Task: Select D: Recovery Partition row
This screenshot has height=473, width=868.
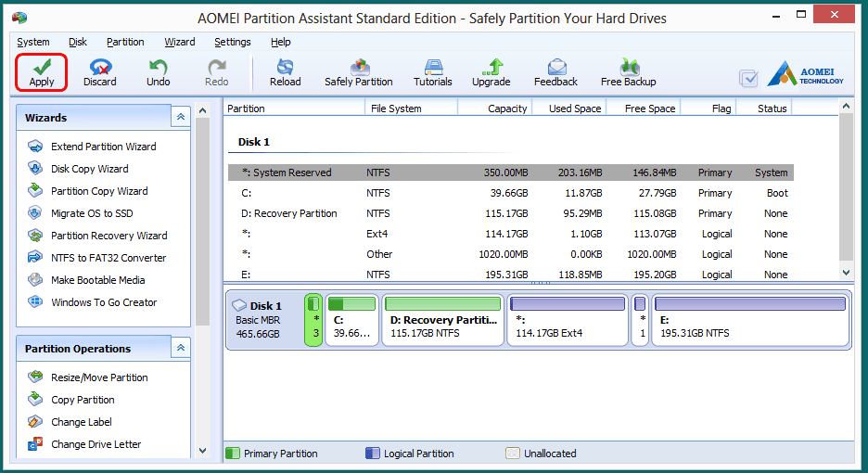Action: pos(511,213)
